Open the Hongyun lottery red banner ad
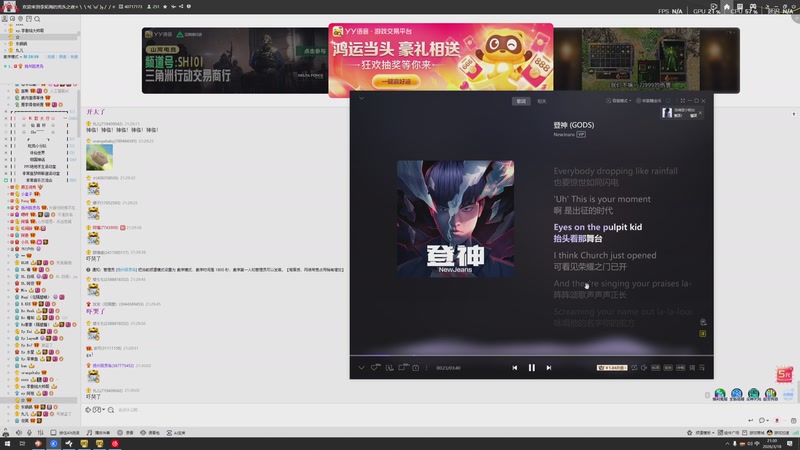800x450 pixels. 440,60
